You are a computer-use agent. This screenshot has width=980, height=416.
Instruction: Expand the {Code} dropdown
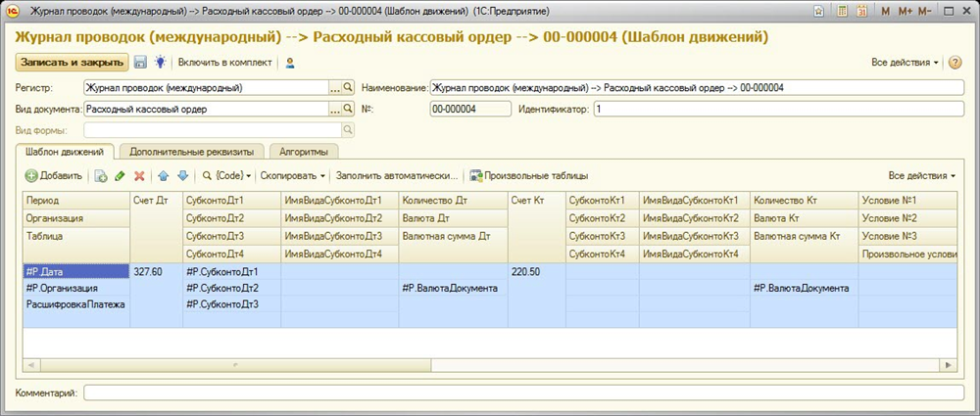tap(227, 176)
